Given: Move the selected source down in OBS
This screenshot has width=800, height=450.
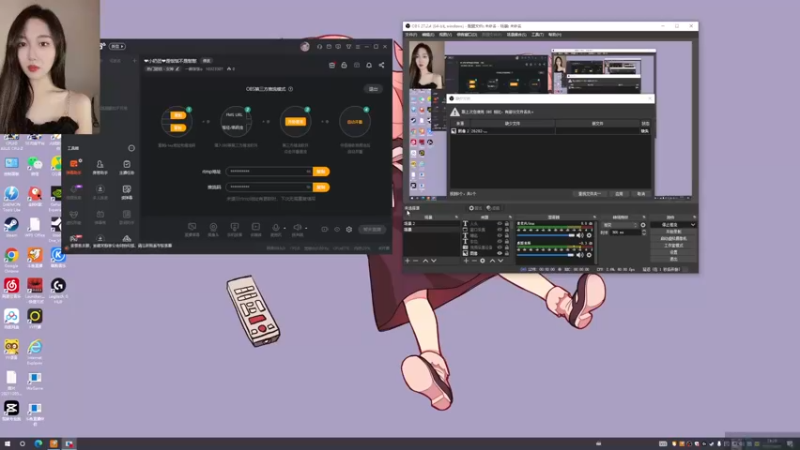Looking at the screenshot, I should click(501, 261).
